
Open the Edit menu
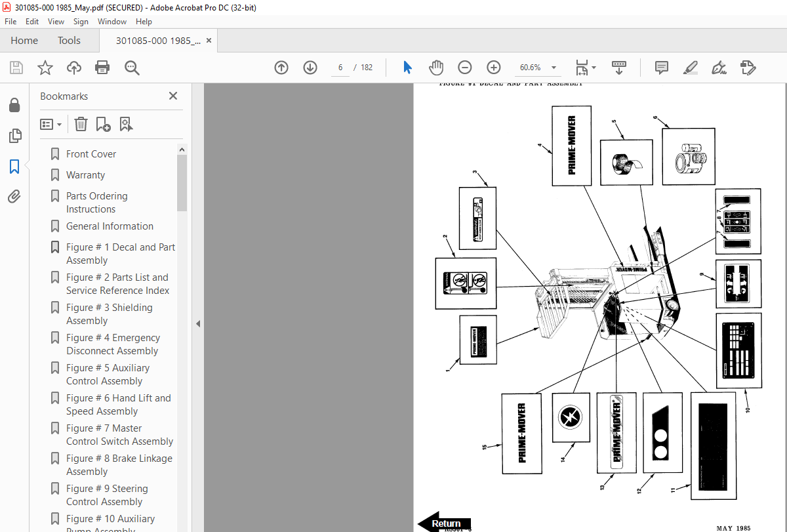(32, 22)
